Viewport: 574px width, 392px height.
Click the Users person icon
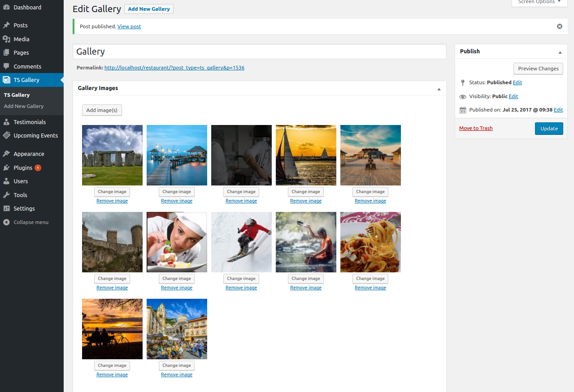(x=6, y=181)
